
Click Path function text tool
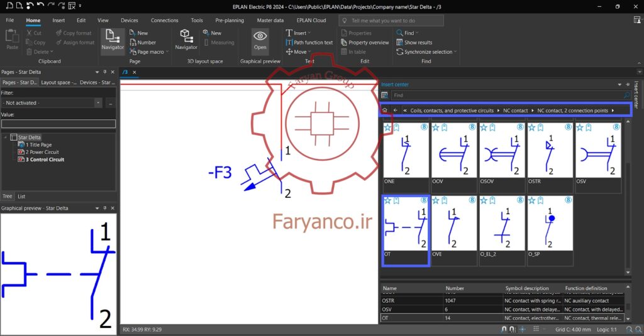tap(309, 42)
